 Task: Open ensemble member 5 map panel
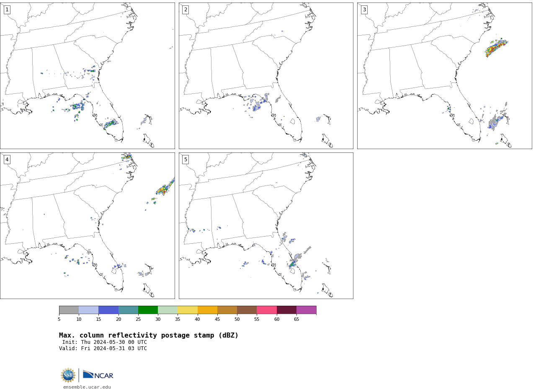pyautogui.click(x=266, y=226)
